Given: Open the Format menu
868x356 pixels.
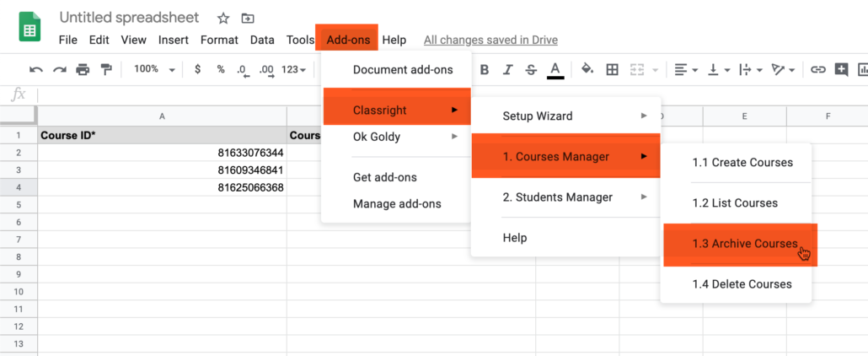Looking at the screenshot, I should (219, 40).
